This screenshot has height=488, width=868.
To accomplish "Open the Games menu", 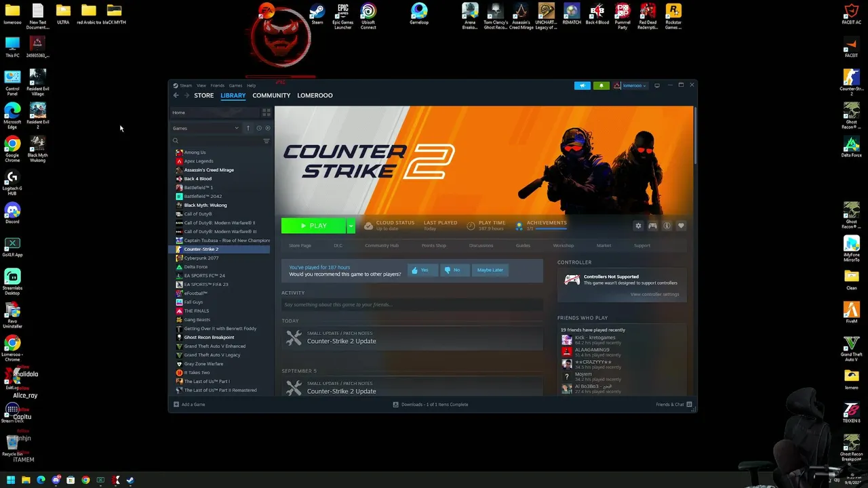I will tap(235, 85).
